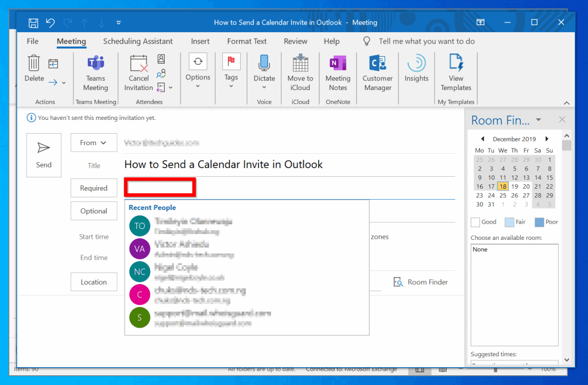
Task: Select December 25 in calendar
Action: (503, 195)
